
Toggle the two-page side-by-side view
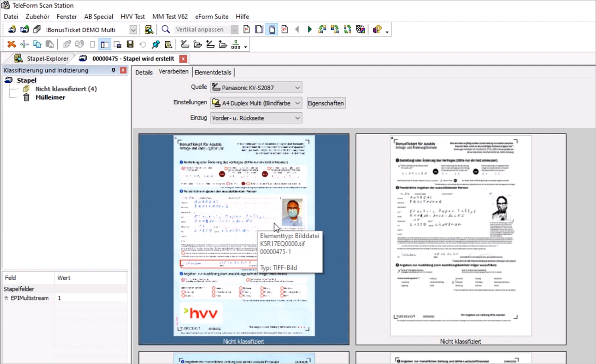pos(105,44)
